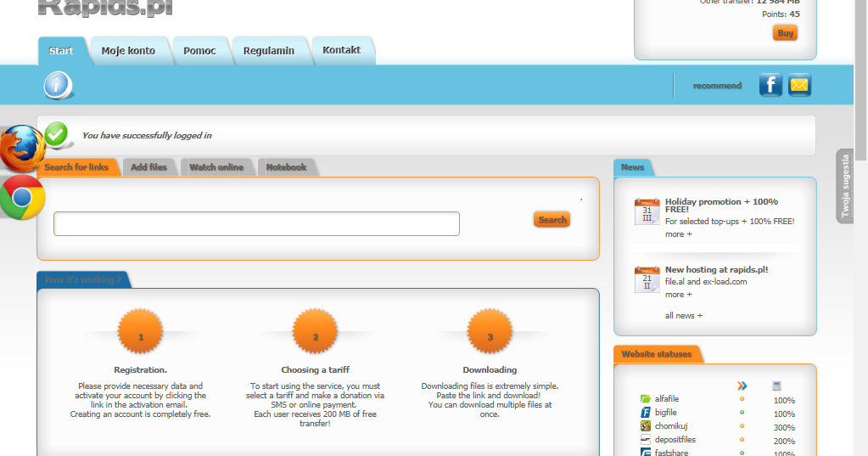Screen dimensions: 868x456
Task: Click the 200% value for depositfiles
Action: pos(784,442)
